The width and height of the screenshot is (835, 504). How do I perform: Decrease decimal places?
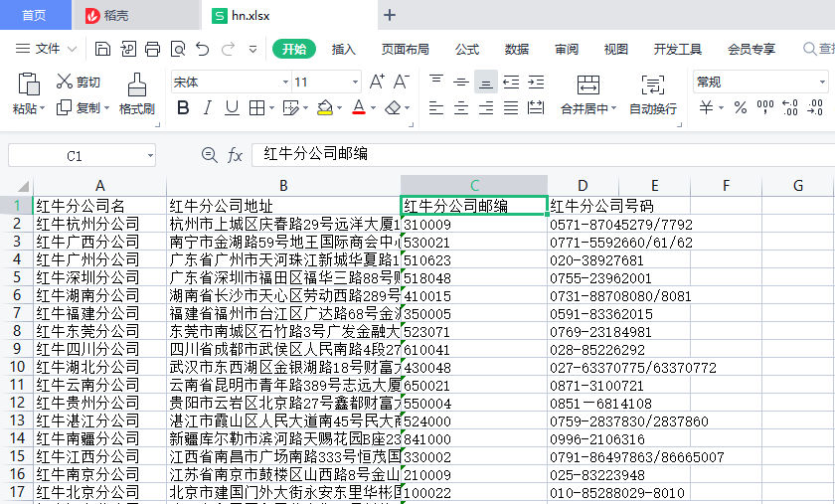coord(815,107)
